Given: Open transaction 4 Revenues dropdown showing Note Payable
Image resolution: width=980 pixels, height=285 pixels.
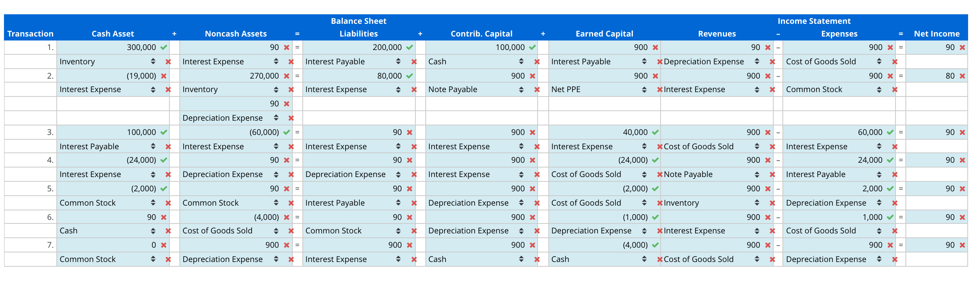Looking at the screenshot, I should 712,174.
